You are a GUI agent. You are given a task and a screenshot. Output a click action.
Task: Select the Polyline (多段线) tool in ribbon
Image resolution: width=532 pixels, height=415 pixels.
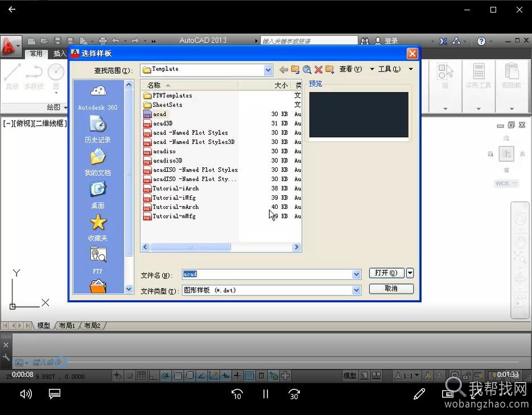coord(34,77)
